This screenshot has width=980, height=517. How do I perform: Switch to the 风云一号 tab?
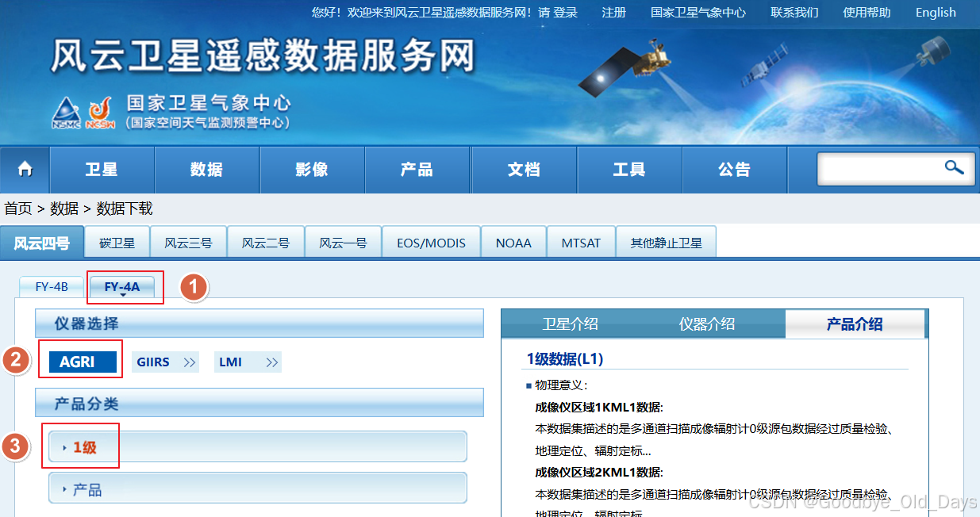click(343, 243)
